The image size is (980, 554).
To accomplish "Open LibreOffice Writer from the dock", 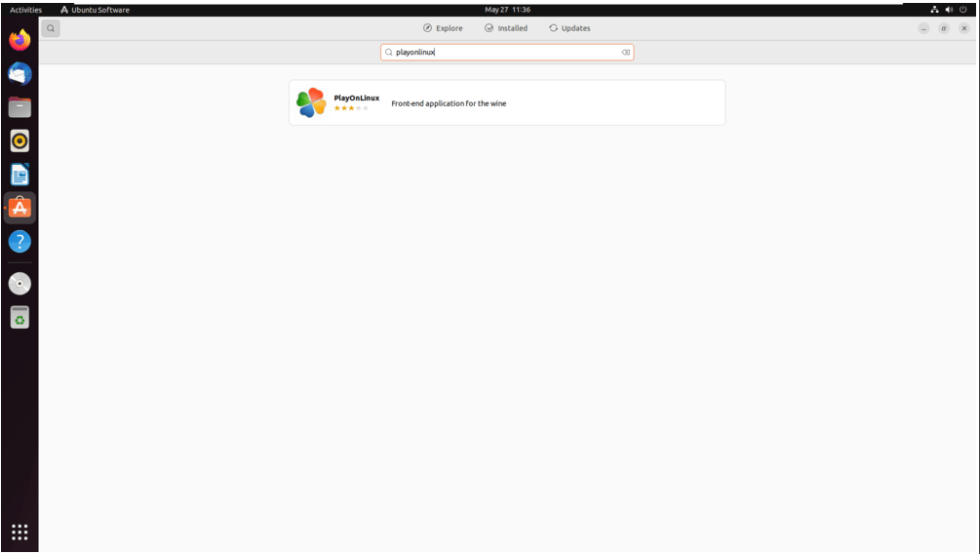I will (x=20, y=175).
